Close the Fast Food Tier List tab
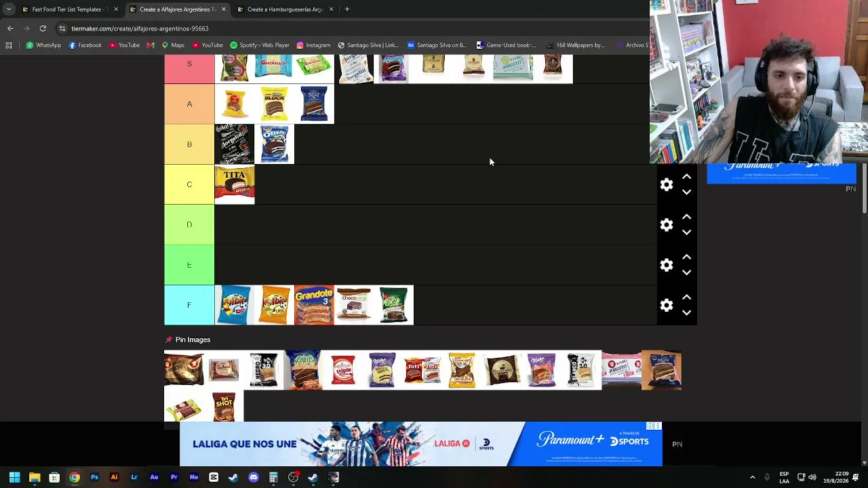Screen dimensions: 868x488 tap(116, 9)
